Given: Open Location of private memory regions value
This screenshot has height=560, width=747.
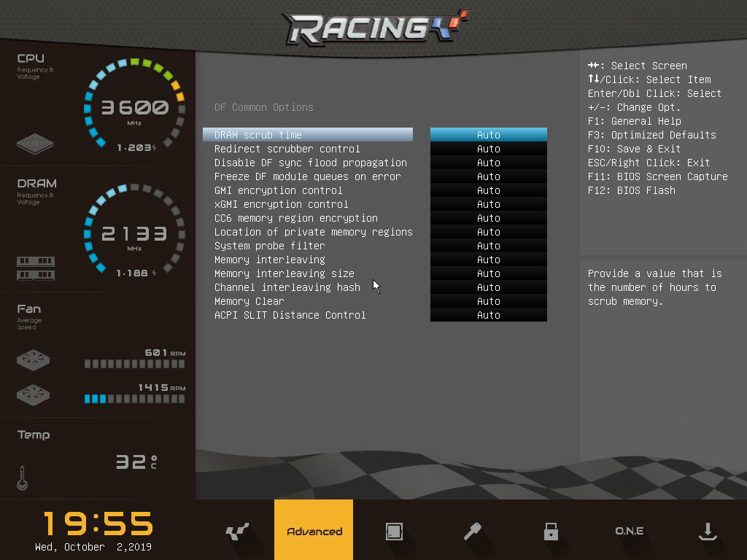Looking at the screenshot, I should [x=488, y=231].
